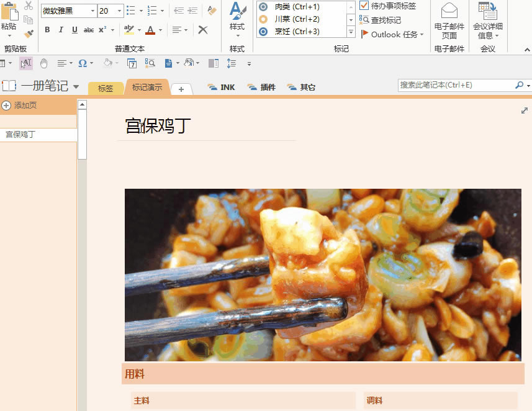Select the hand panning tool

coord(44,63)
